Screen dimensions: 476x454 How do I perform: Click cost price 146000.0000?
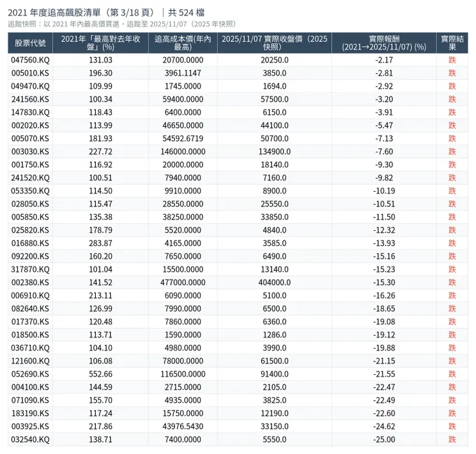pos(183,151)
